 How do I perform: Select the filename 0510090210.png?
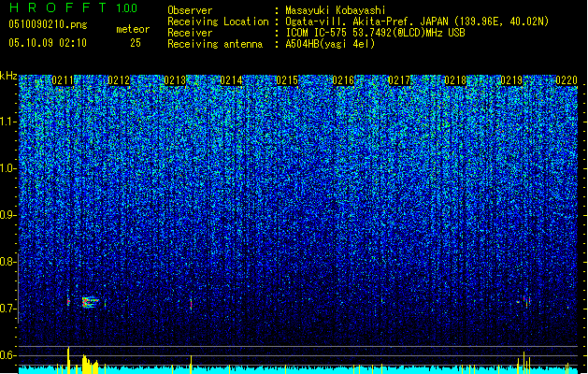click(48, 24)
